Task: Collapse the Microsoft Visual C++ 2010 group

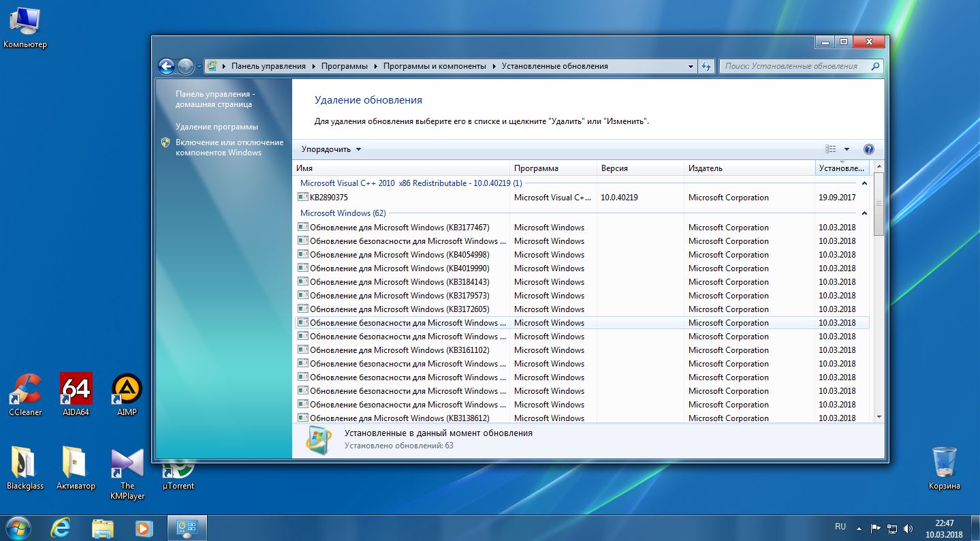Action: click(x=864, y=183)
